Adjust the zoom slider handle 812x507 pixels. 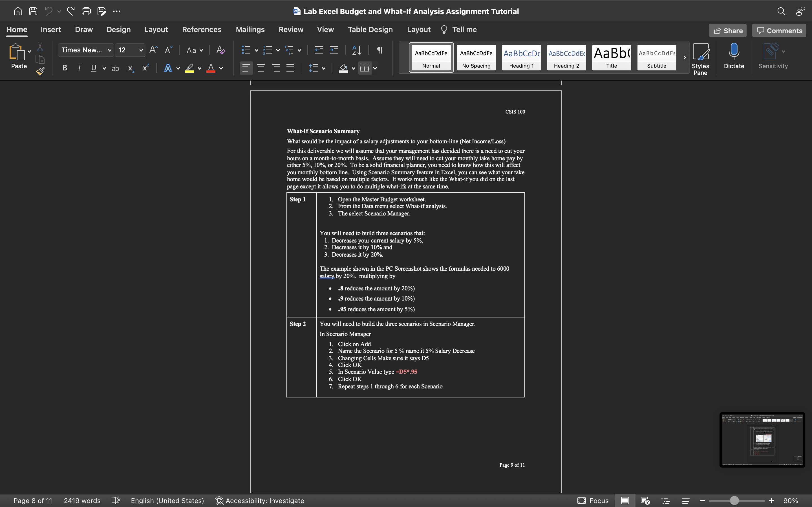(x=734, y=501)
